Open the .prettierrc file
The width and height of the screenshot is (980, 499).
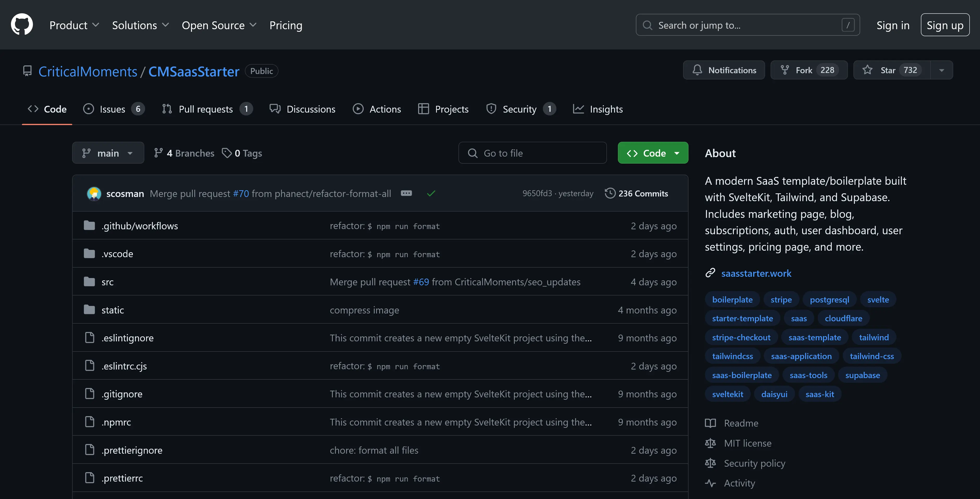pyautogui.click(x=122, y=478)
